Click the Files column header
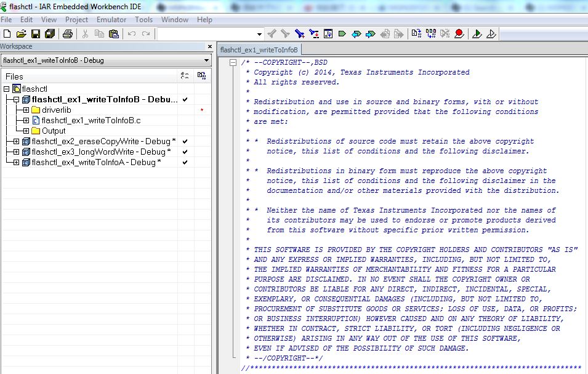The width and height of the screenshot is (588, 374). 89,76
